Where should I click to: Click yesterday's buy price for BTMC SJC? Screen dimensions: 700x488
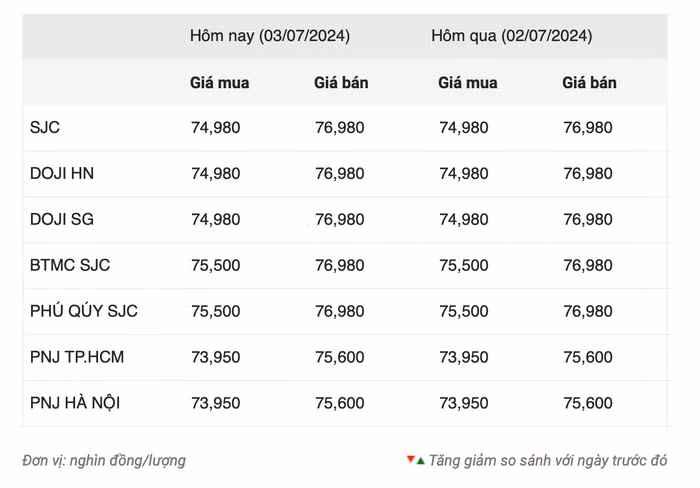[464, 266]
